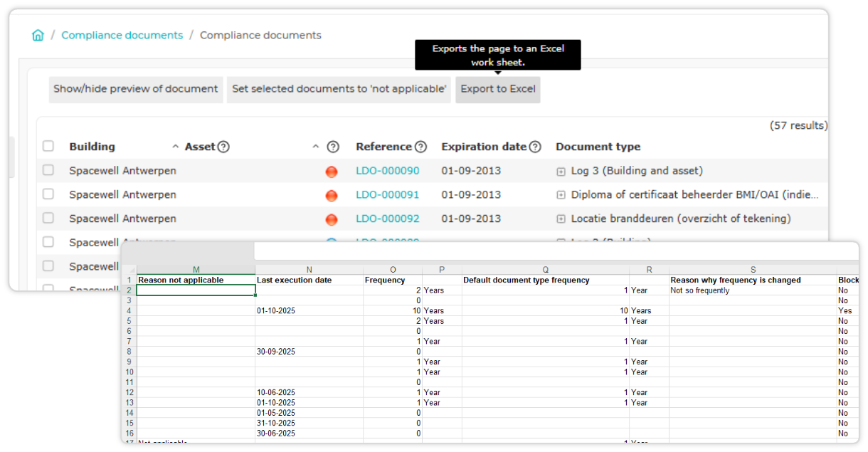Click Show/hide preview of document button
This screenshot has height=452, width=868.
point(136,90)
